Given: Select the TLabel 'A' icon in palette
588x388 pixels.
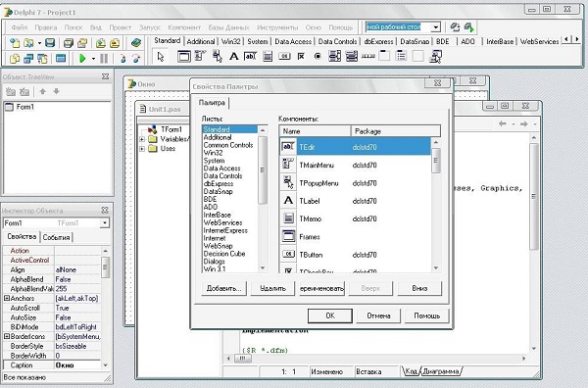Looking at the screenshot, I should 233,57.
